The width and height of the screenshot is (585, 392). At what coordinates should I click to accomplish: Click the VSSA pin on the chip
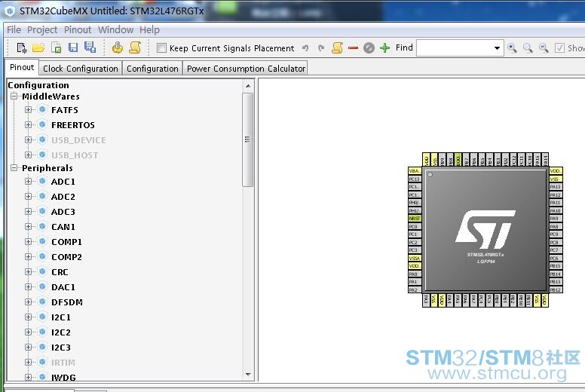(415, 258)
